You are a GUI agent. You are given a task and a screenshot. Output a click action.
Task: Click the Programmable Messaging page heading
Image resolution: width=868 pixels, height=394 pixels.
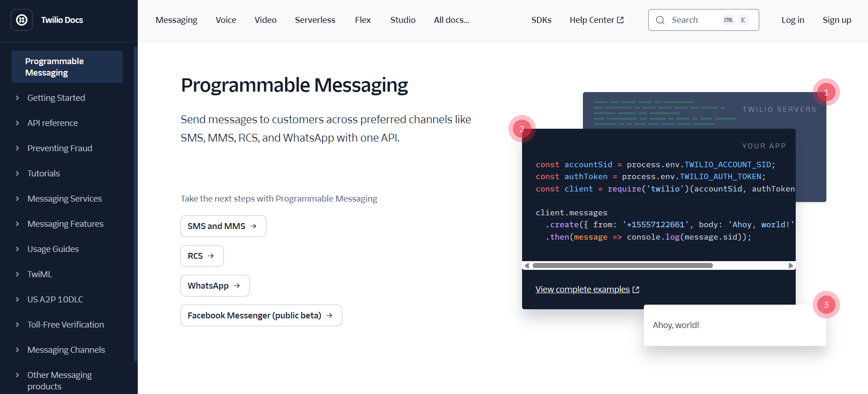click(294, 85)
